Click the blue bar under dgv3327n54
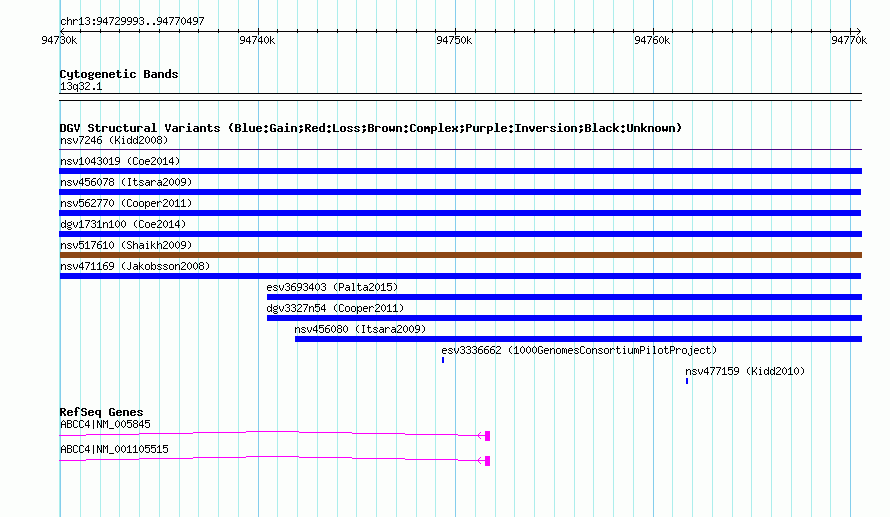 click(x=564, y=318)
